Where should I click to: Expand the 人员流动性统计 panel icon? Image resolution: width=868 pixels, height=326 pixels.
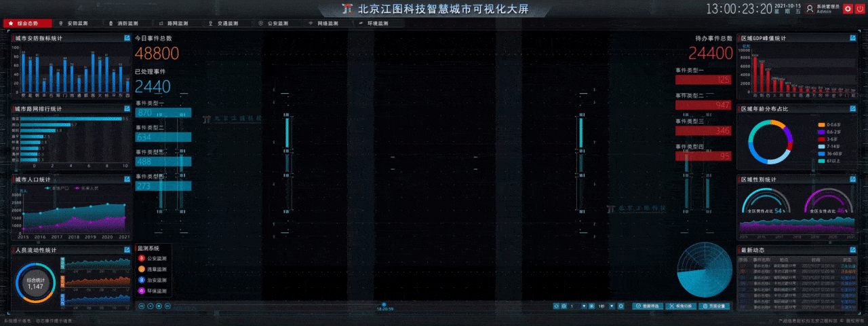point(127,250)
